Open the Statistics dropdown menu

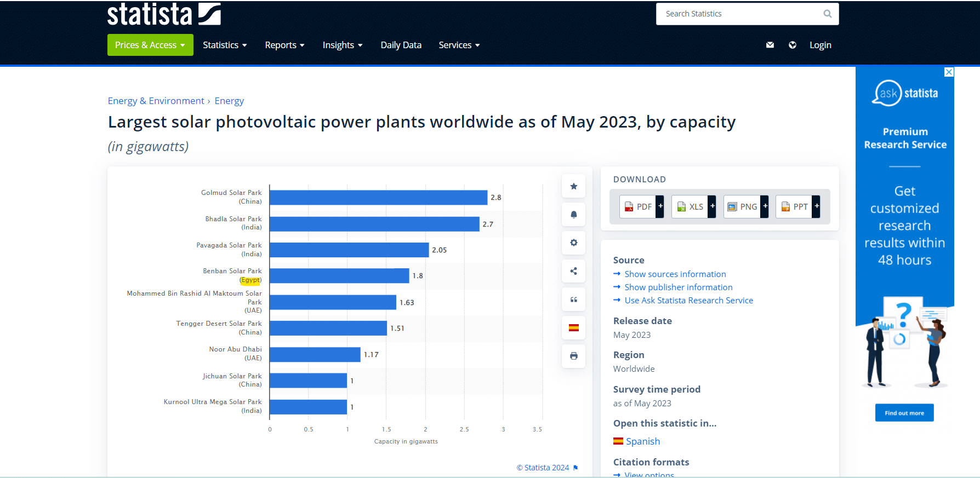[225, 45]
